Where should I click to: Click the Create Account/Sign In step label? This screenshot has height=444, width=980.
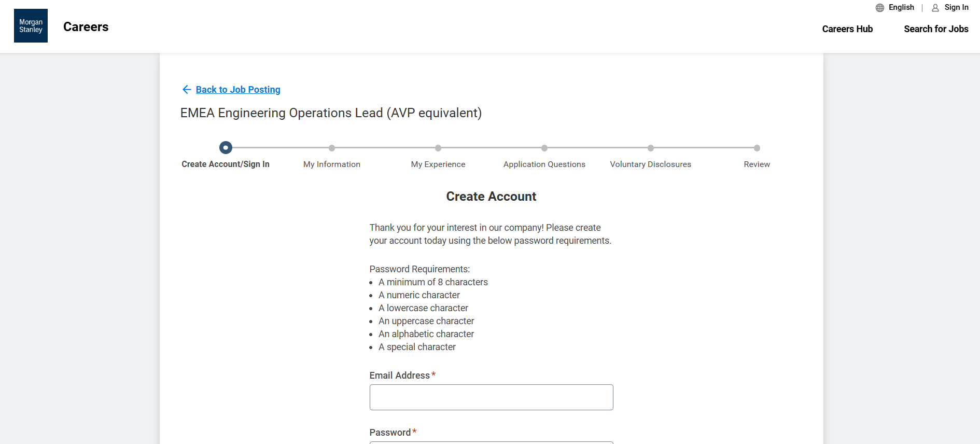pos(226,164)
